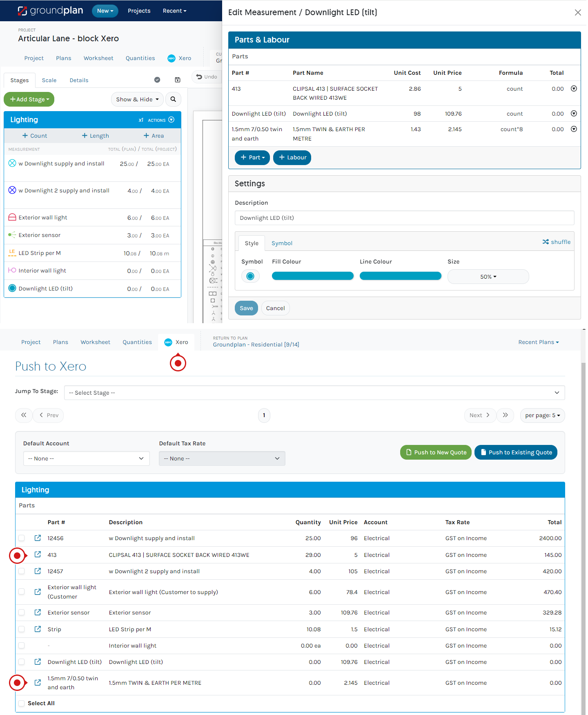Viewport: 588px width, 715px height.
Task: Click the Interior wall light symbol icon
Action: (12, 270)
